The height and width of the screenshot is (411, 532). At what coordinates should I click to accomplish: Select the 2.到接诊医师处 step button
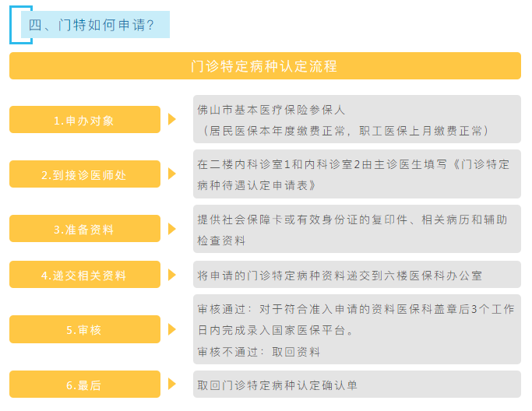pos(85,174)
